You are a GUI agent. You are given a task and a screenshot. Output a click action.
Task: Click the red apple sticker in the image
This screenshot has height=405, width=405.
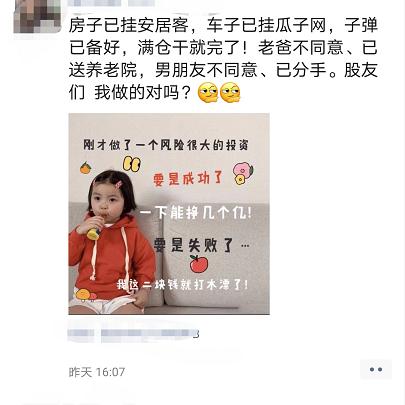tap(199, 264)
